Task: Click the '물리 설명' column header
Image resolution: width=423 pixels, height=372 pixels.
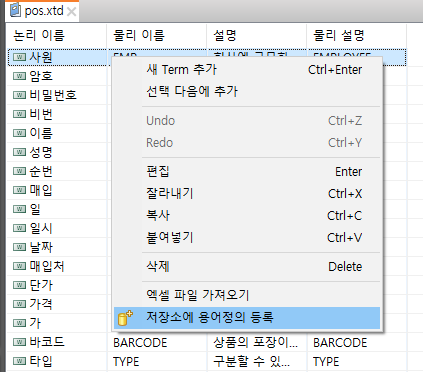Action: point(356,35)
